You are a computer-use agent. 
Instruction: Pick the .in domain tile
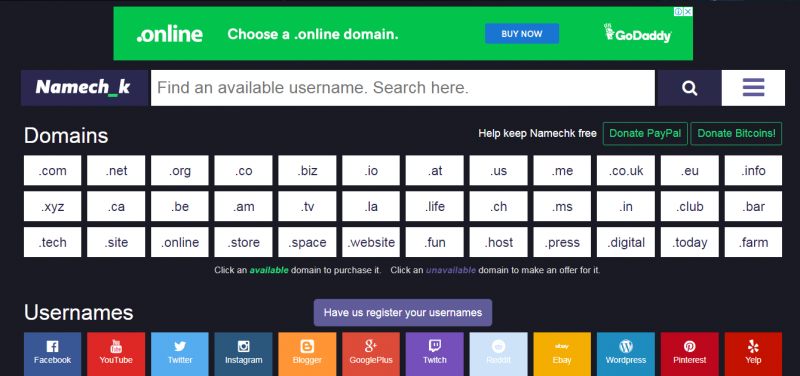click(x=626, y=206)
